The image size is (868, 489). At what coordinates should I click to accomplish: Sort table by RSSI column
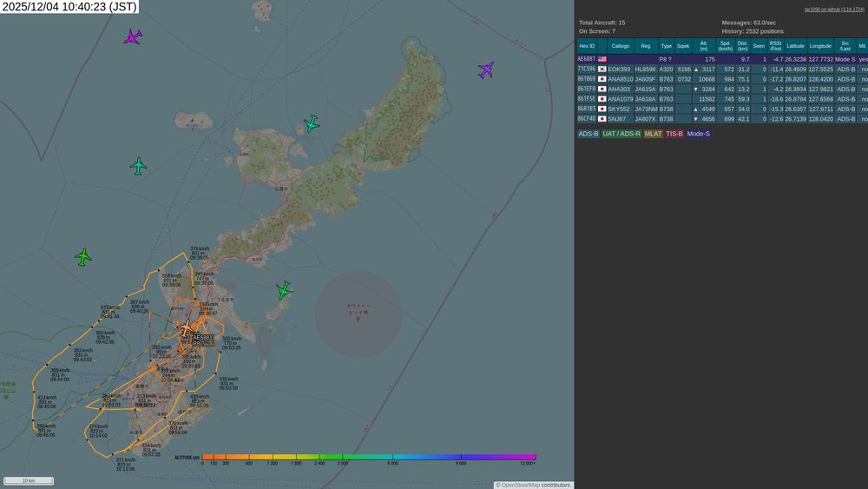pos(775,46)
